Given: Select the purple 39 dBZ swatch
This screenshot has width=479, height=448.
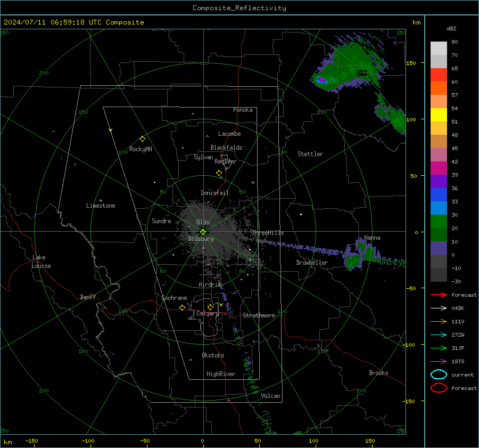Looking at the screenshot, I should pos(439,181).
